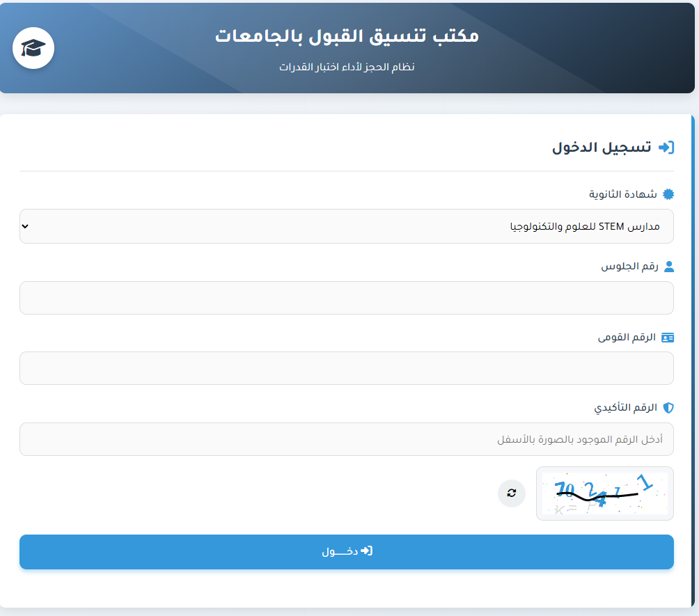Click the graduation cap logo icon
699x616 pixels.
point(33,48)
